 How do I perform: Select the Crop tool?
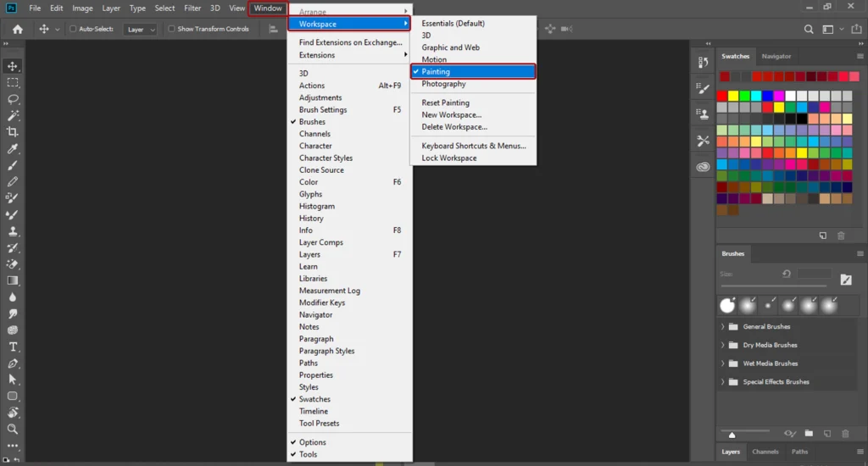tap(12, 132)
